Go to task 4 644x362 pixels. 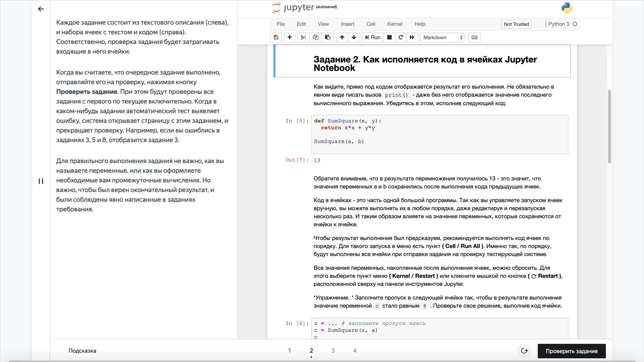(355, 351)
